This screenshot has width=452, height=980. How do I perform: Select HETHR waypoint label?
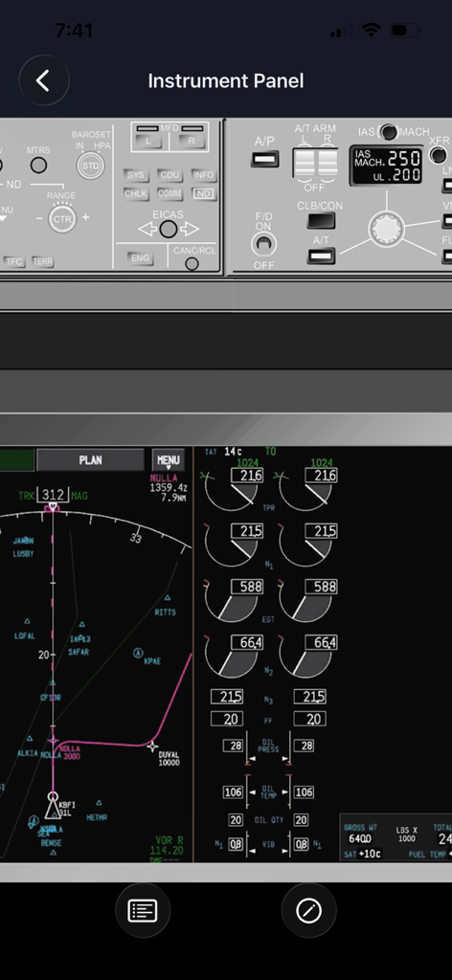pyautogui.click(x=97, y=817)
